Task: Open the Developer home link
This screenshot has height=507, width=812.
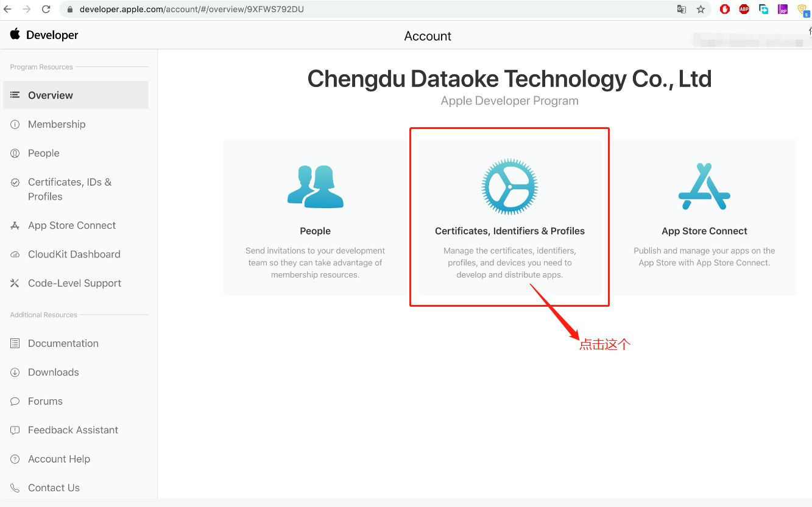Action: point(52,35)
